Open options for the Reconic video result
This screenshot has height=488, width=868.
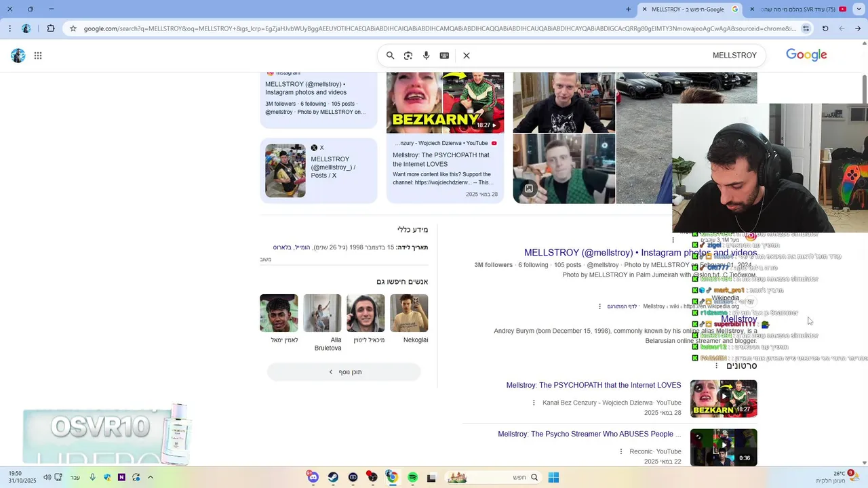[620, 451]
